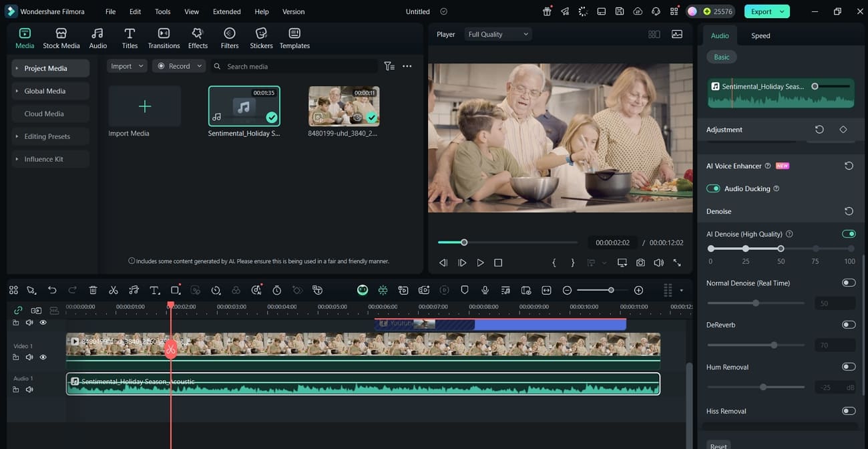Expand the Global Media tree item
Viewport: 868px width, 449px height.
pyautogui.click(x=17, y=91)
